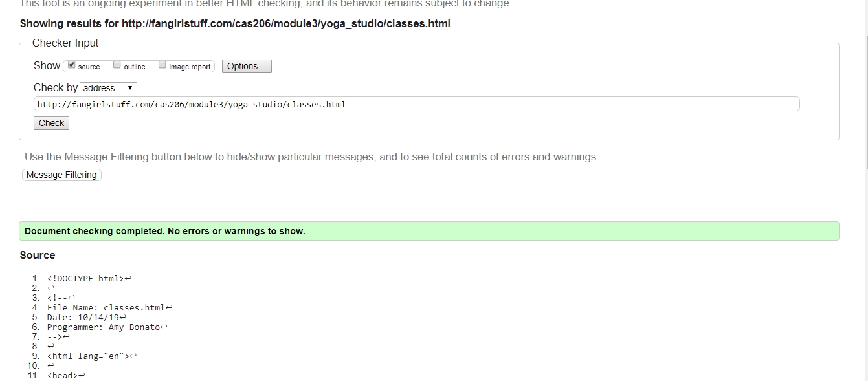This screenshot has width=868, height=381.
Task: Open the Options… button
Action: pos(247,66)
